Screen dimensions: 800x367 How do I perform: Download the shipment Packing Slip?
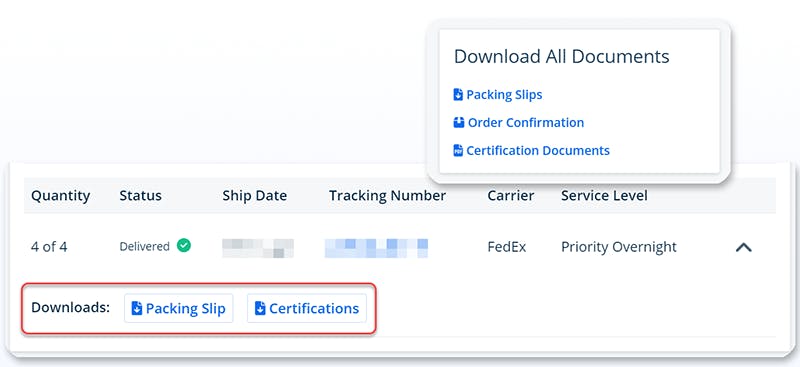[x=179, y=308]
